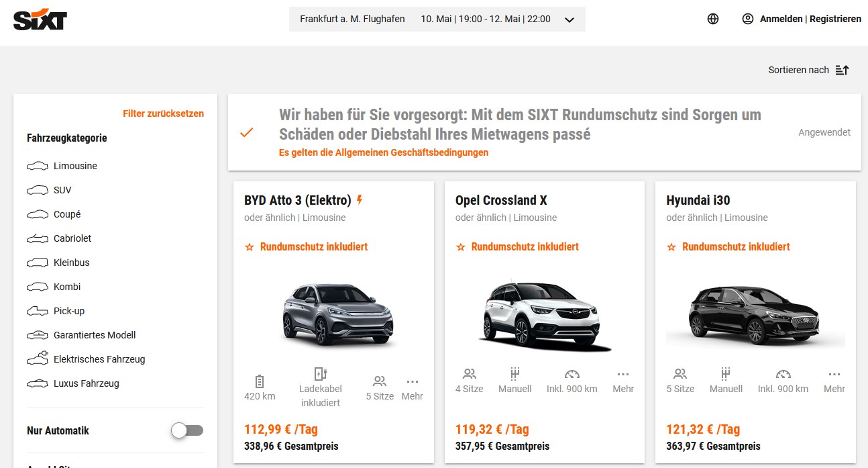Open the Sortieren nach menu

pyautogui.click(x=809, y=70)
